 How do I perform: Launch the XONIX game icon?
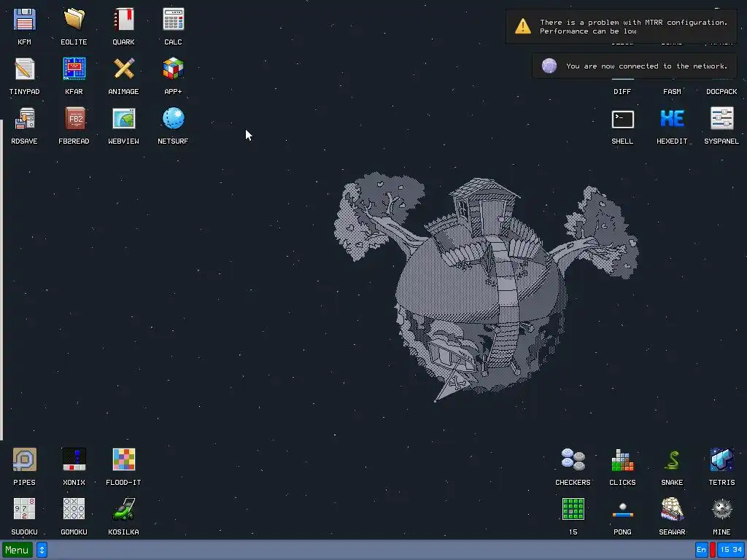pyautogui.click(x=74, y=460)
